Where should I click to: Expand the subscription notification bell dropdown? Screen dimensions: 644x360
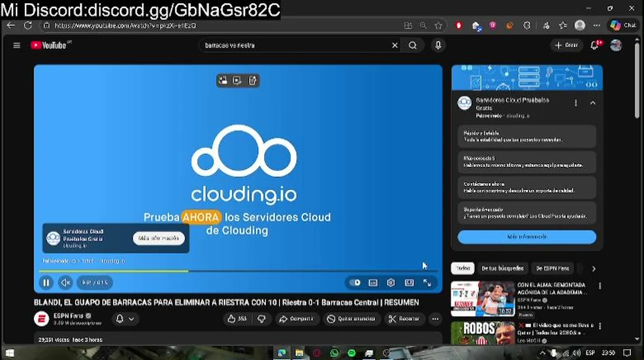click(125, 319)
